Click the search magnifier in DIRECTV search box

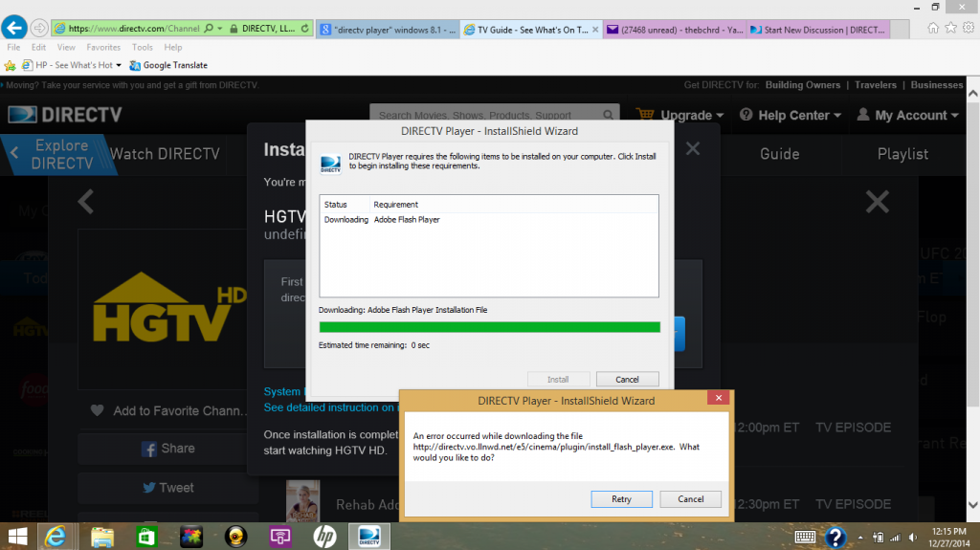[608, 115]
